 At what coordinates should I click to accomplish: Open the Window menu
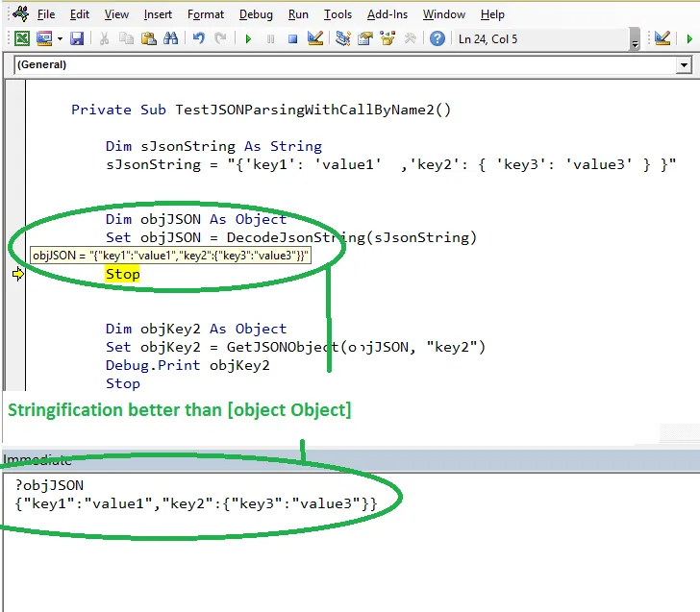[x=444, y=14]
